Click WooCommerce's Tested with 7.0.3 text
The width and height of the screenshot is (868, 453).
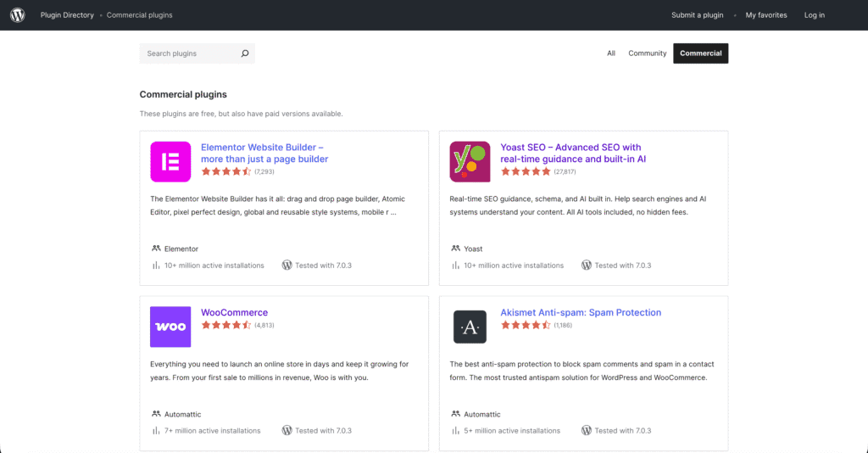click(323, 430)
